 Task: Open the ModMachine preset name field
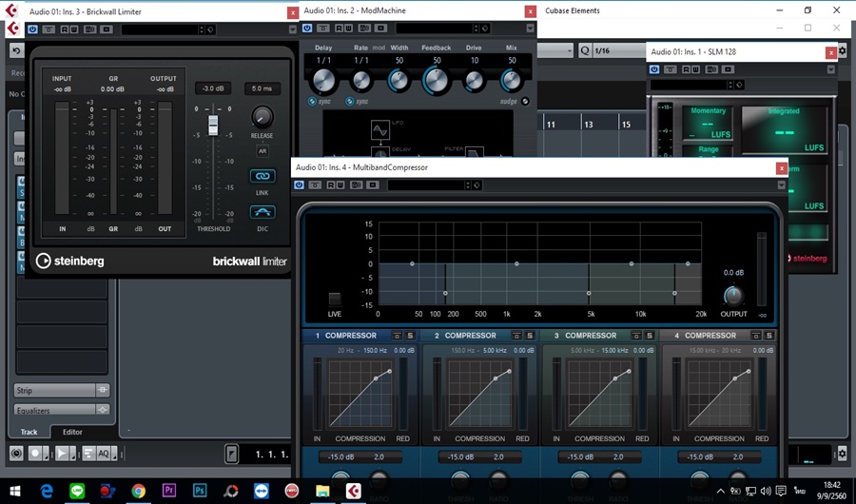pos(434,28)
